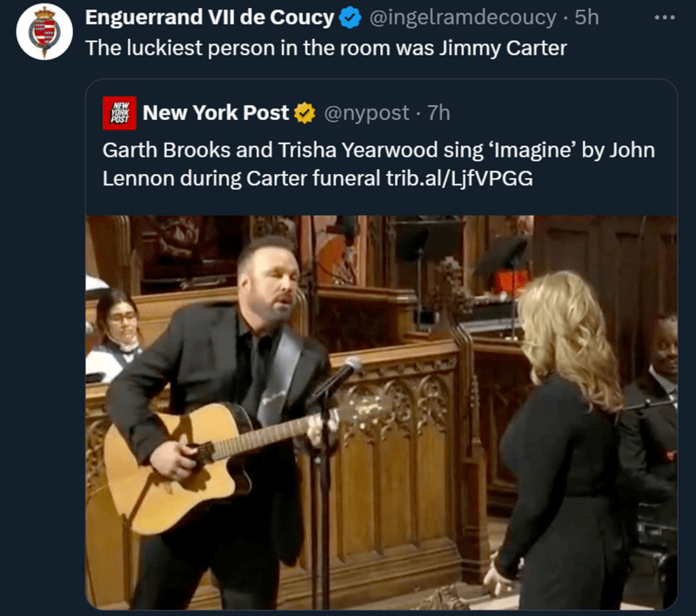Open the Enguerrand VII de Coucy display name
The height and width of the screenshot is (616, 696).
pyautogui.click(x=210, y=17)
